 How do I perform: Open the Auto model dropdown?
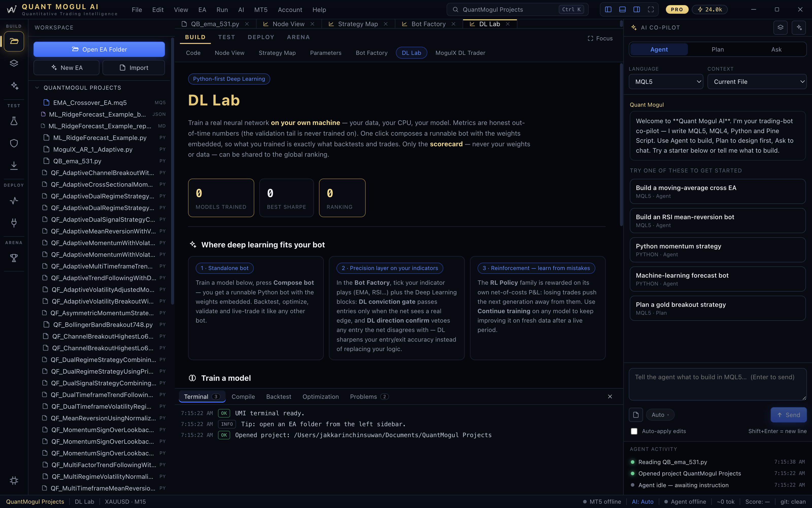660,415
